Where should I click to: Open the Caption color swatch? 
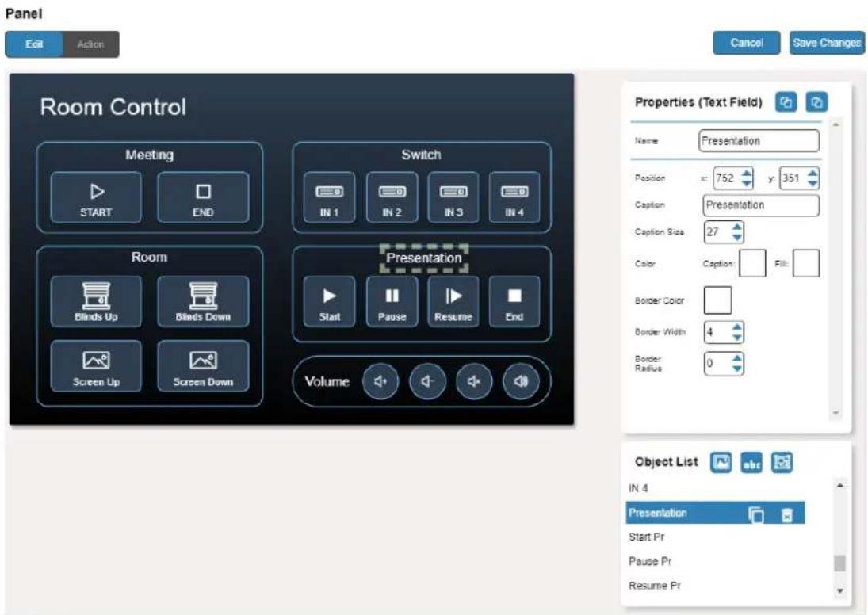pos(753,263)
